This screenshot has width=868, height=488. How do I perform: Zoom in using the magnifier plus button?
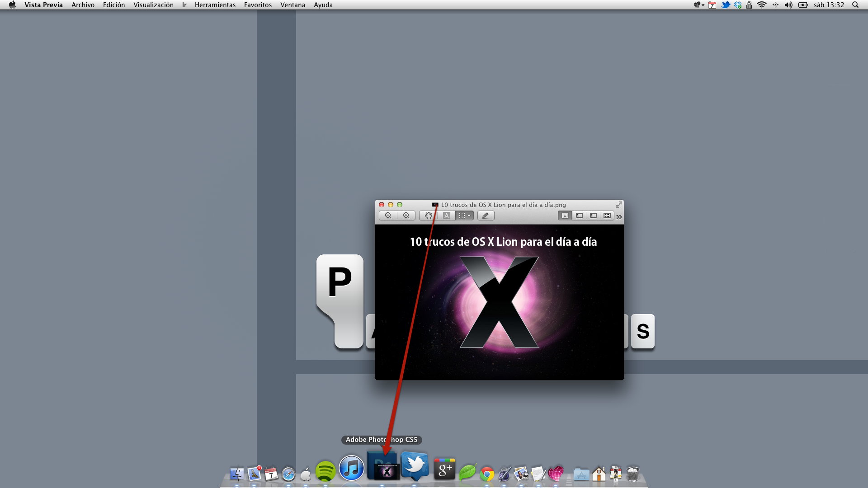(x=406, y=216)
